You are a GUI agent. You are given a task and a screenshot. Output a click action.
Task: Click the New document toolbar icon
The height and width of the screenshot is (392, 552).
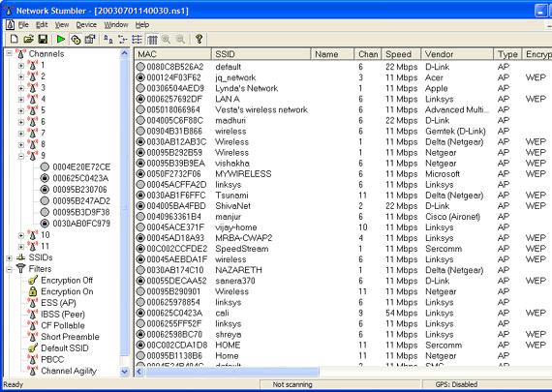click(14, 39)
